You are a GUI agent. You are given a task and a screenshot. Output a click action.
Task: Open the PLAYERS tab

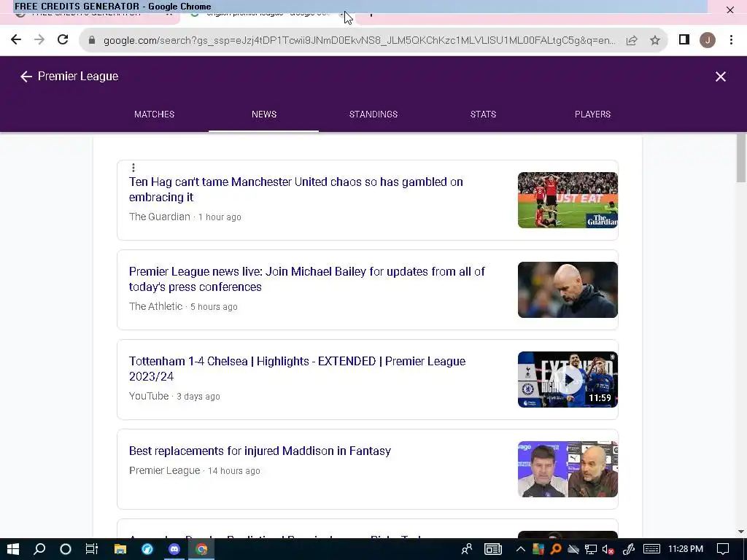pyautogui.click(x=592, y=114)
